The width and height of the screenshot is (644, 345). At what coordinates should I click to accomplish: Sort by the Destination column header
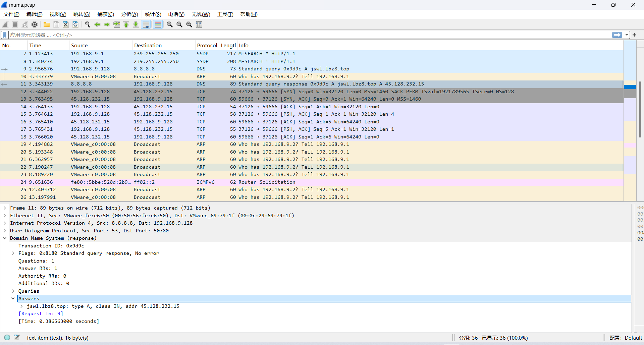point(164,46)
